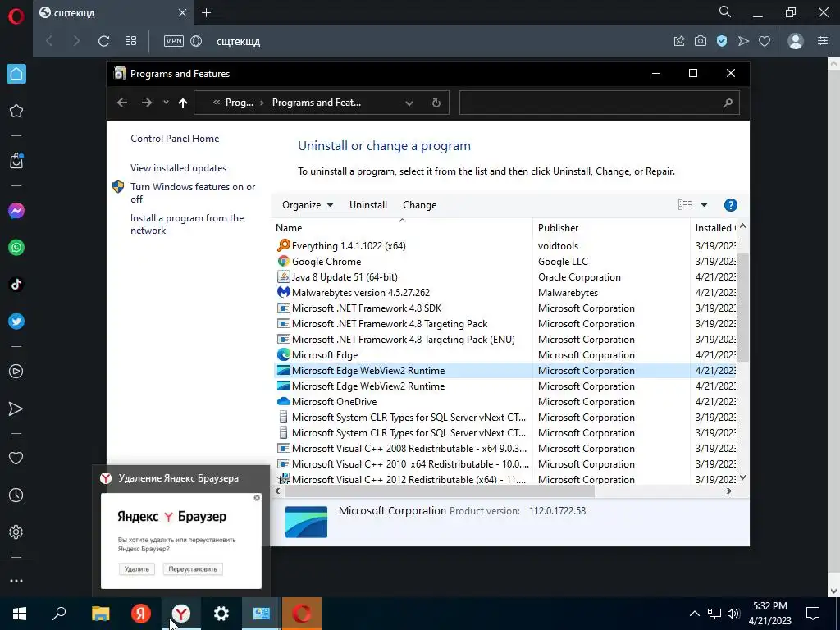Image resolution: width=840 pixels, height=630 pixels.
Task: Click the Opera address bar text
Action: click(239, 41)
